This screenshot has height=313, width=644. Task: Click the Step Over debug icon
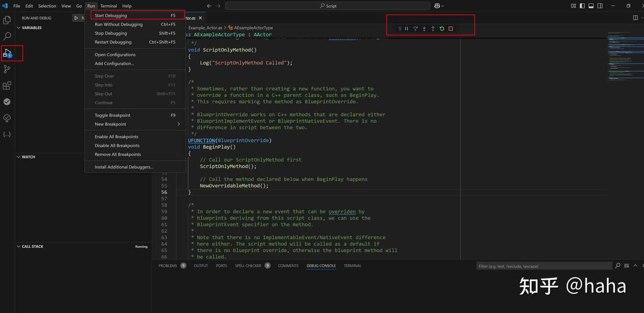tap(415, 28)
